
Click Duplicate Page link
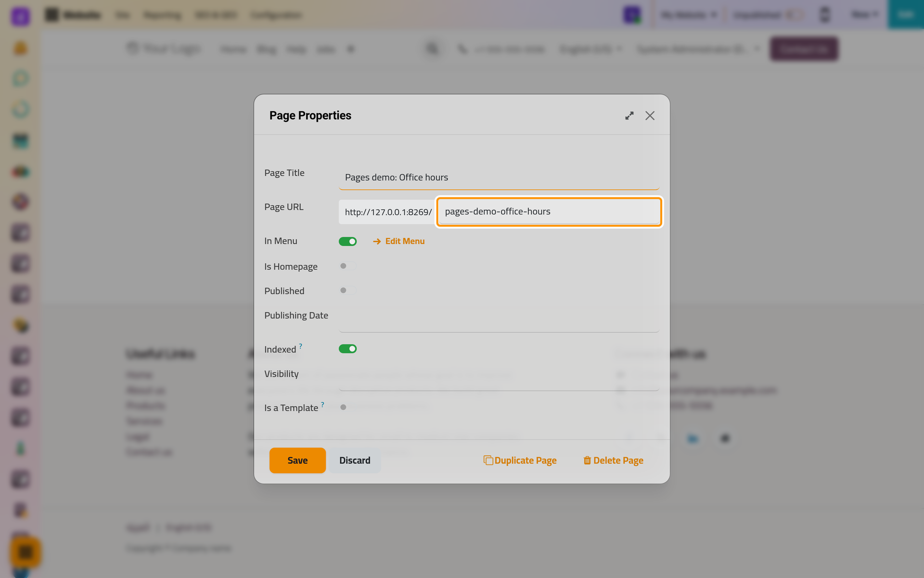tap(520, 460)
